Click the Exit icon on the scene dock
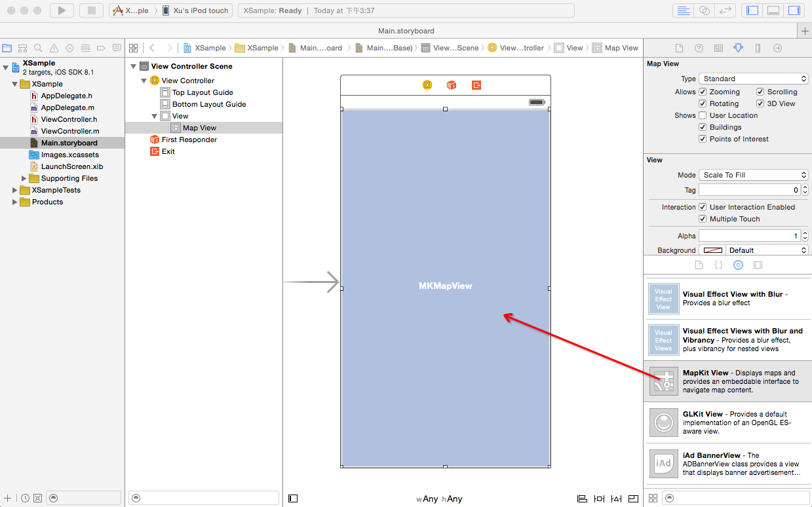812x507 pixels. point(476,85)
